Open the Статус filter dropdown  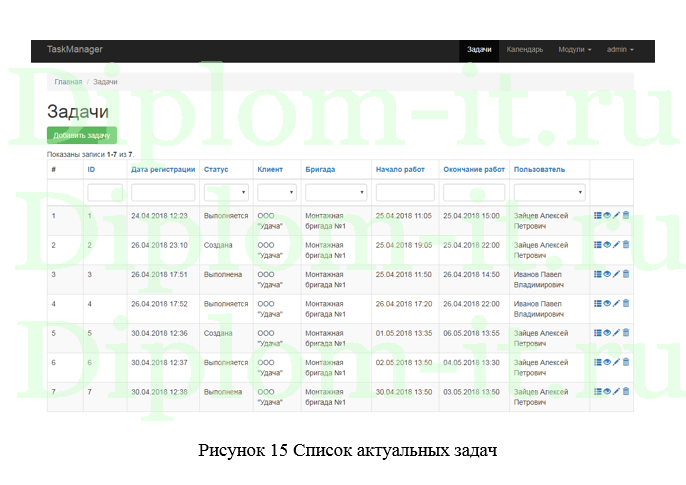(226, 192)
